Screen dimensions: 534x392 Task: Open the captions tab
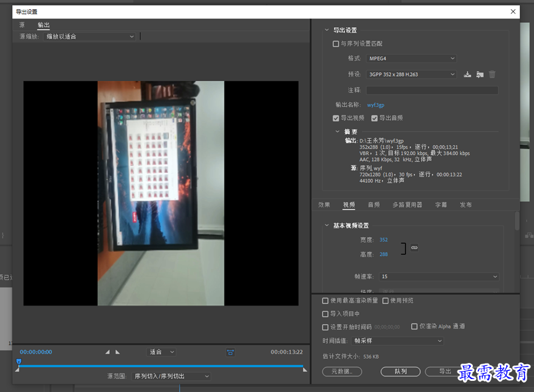point(441,205)
